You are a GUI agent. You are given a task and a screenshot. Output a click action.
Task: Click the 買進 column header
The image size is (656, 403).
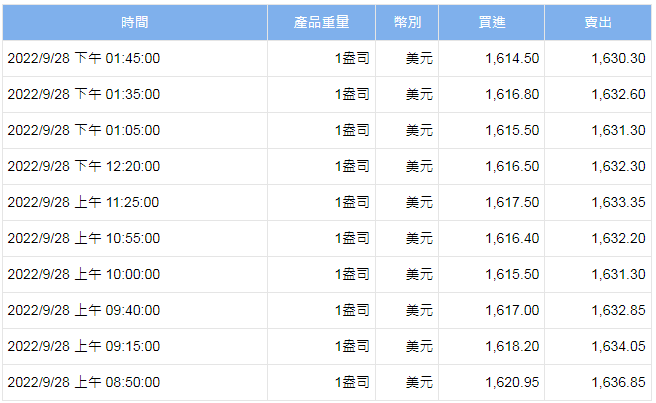point(491,22)
